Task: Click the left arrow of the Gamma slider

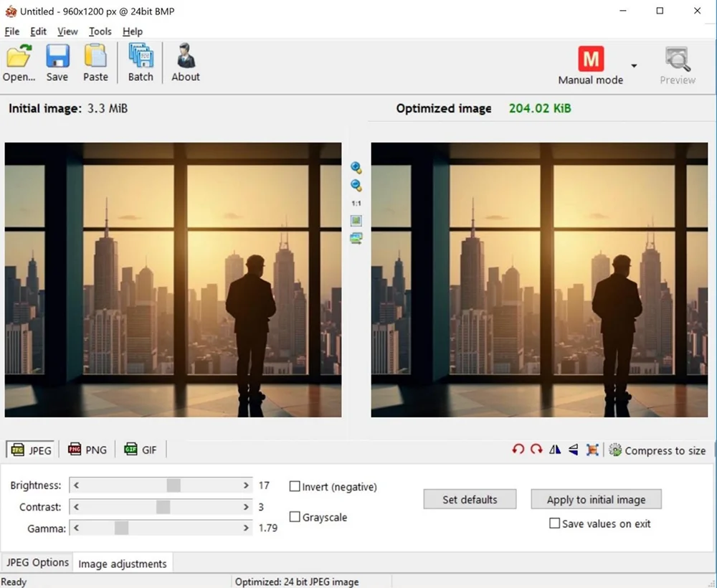Action: [77, 528]
